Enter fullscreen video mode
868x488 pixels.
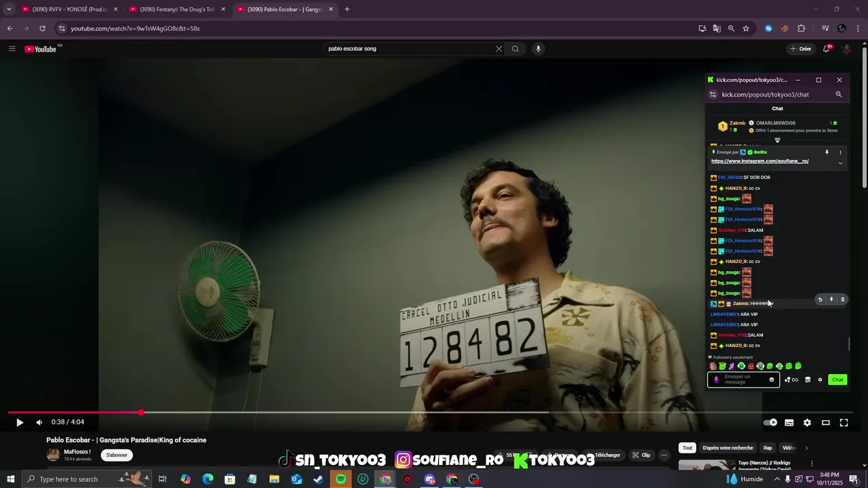pyautogui.click(x=844, y=422)
